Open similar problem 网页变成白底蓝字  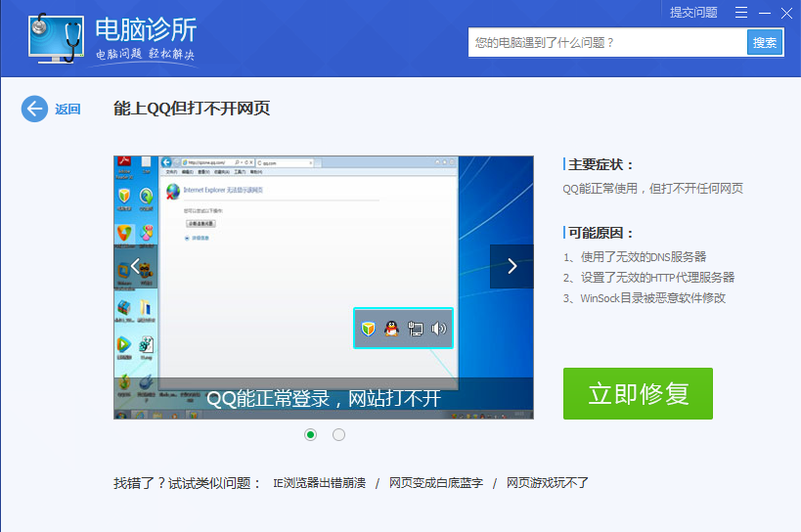tap(436, 483)
